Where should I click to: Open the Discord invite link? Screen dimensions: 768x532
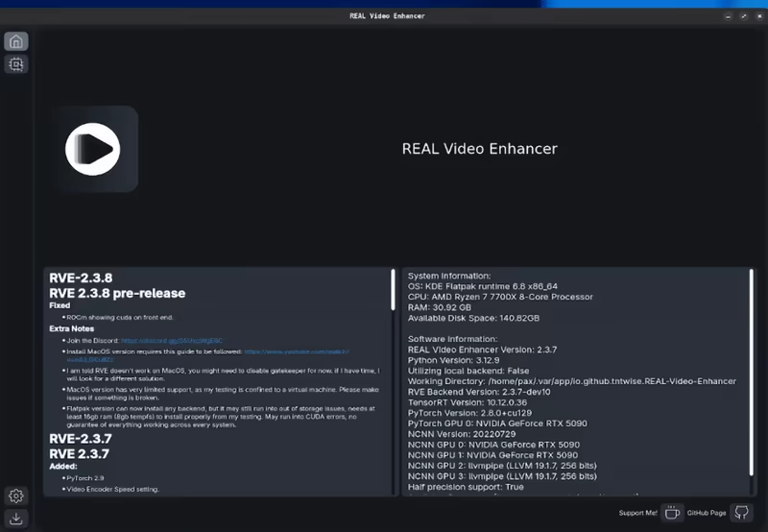pos(172,341)
